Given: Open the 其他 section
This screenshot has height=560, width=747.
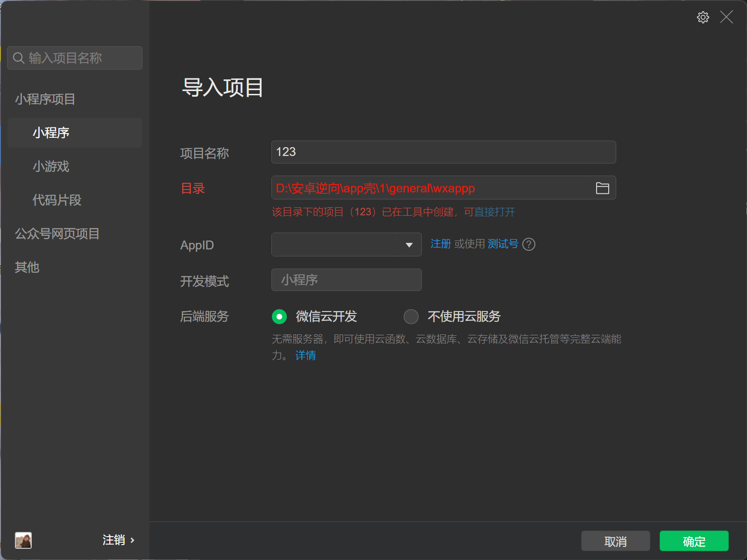Looking at the screenshot, I should [x=27, y=268].
